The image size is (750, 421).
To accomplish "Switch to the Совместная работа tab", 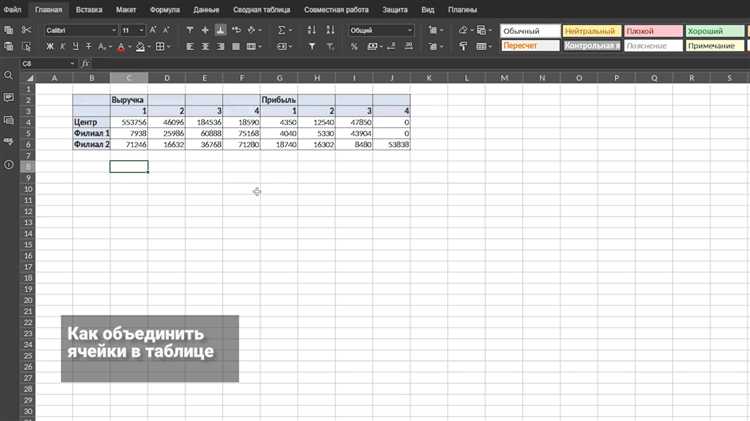I will tap(336, 10).
